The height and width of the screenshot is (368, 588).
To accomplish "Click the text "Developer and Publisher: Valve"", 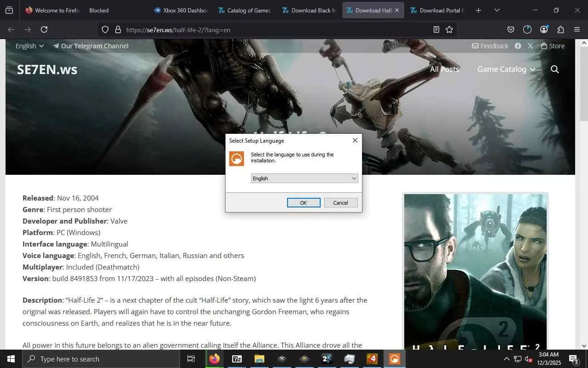I will [75, 221].
